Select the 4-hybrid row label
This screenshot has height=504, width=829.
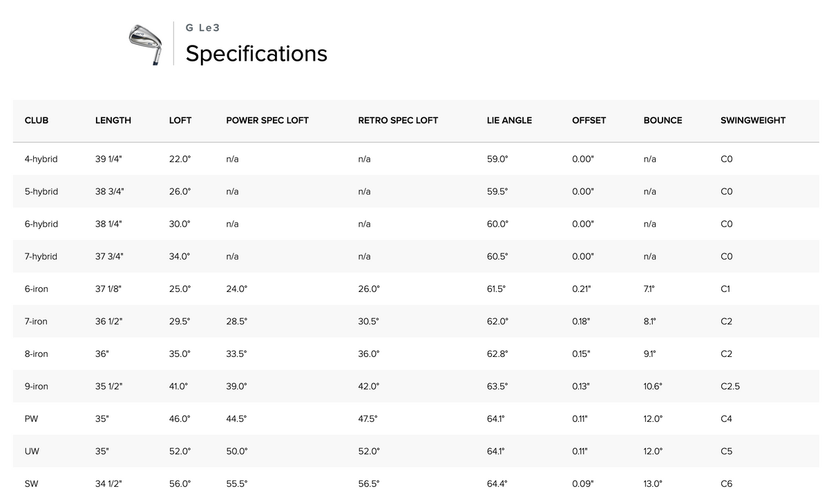coord(41,159)
